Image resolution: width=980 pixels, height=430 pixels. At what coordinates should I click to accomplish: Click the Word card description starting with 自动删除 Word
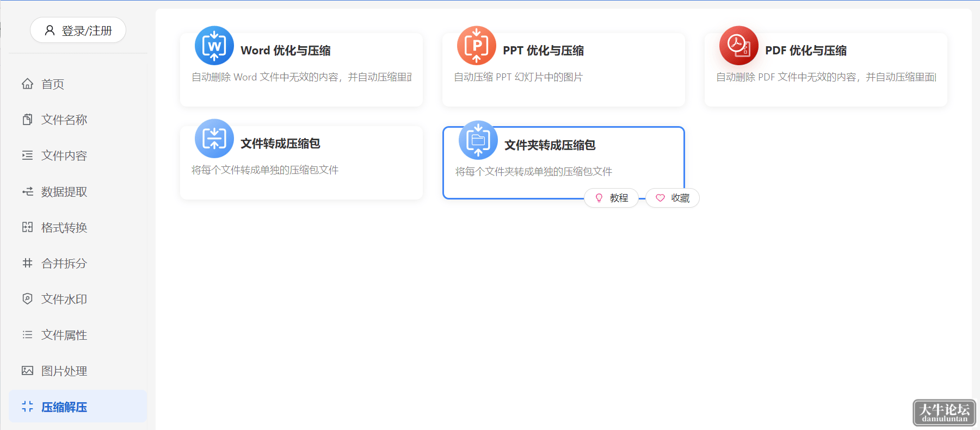pyautogui.click(x=301, y=77)
